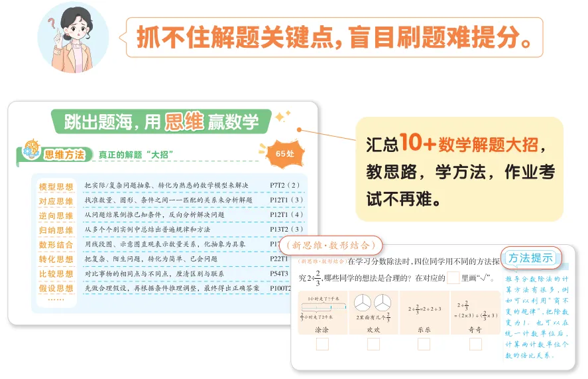Tick the checkbox under 乐乐

pos(424,344)
